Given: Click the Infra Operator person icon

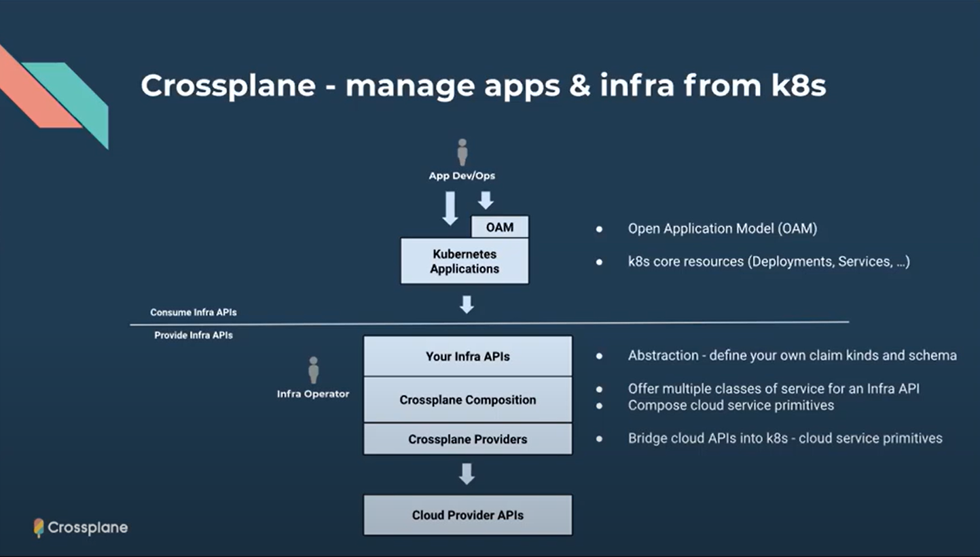Looking at the screenshot, I should click(x=313, y=370).
